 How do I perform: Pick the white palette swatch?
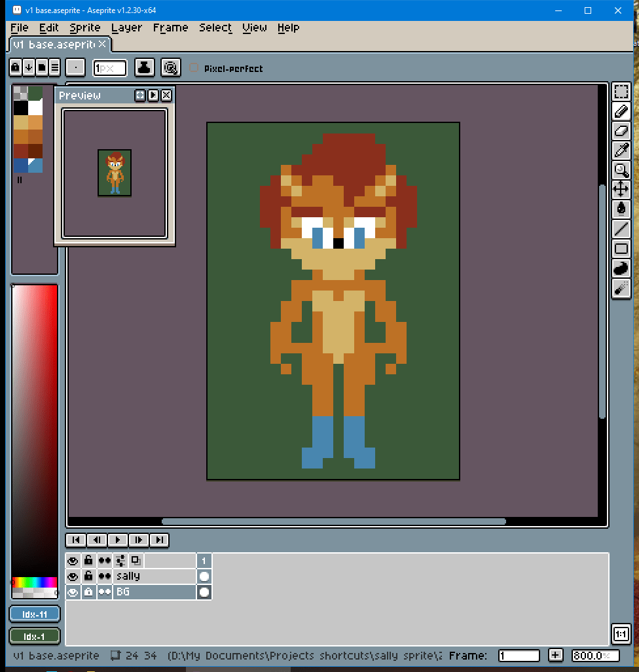(35, 108)
